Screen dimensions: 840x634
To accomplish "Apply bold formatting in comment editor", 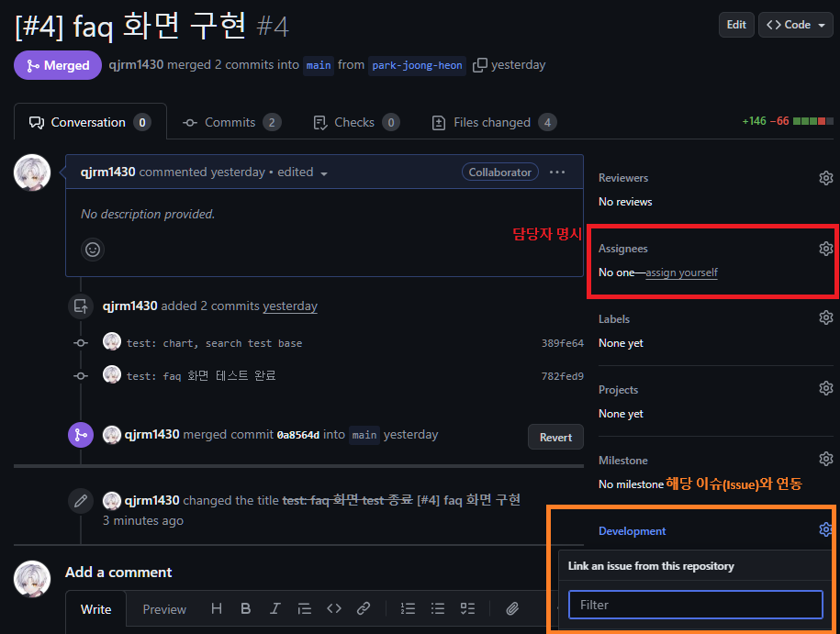I will coord(246,608).
